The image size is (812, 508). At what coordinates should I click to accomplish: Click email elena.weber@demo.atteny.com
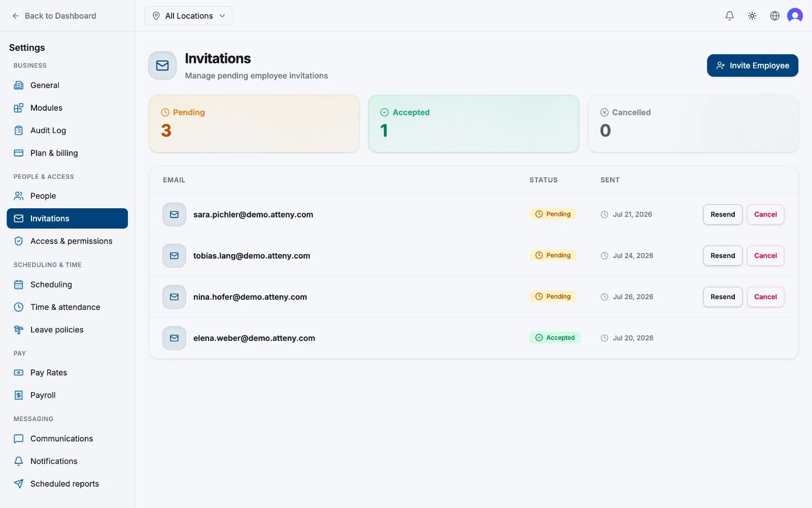coord(254,338)
